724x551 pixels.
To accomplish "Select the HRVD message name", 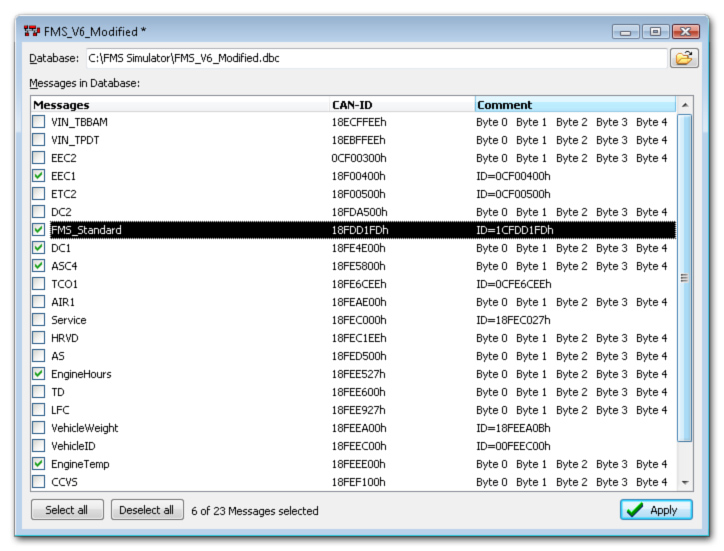I will (x=65, y=338).
